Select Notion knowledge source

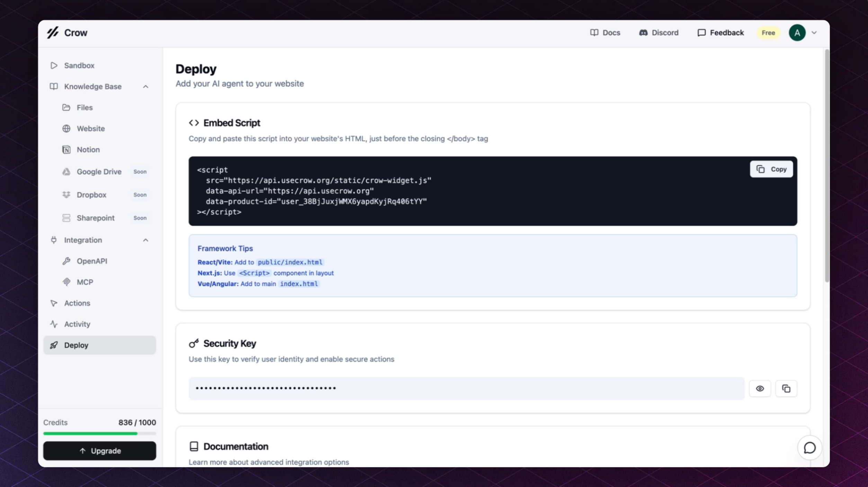coord(88,150)
